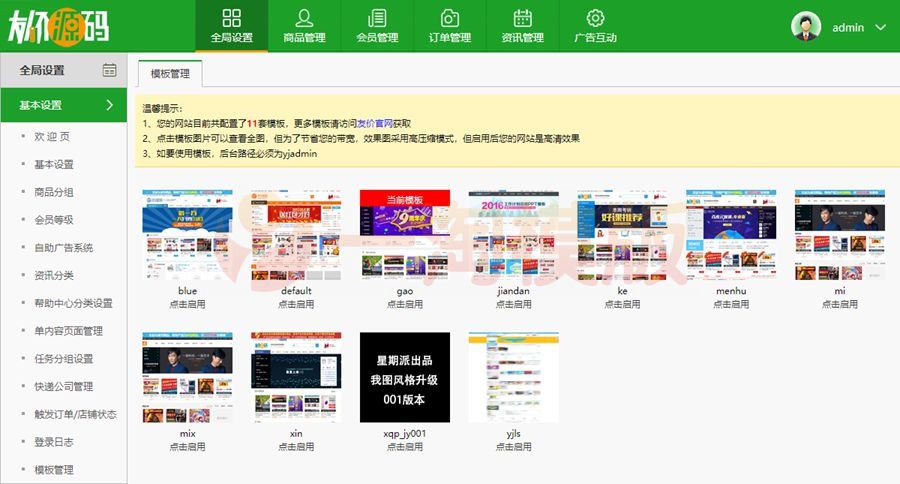View the mi template thumbnail
900x484 pixels.
[840, 235]
